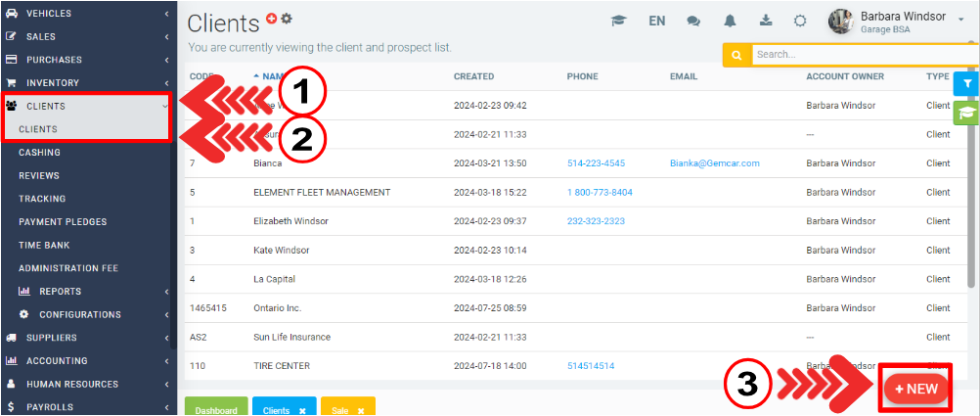Screen dimensions: 980x416
Task: Click the red plus icon beside Clients title
Action: click(x=272, y=19)
